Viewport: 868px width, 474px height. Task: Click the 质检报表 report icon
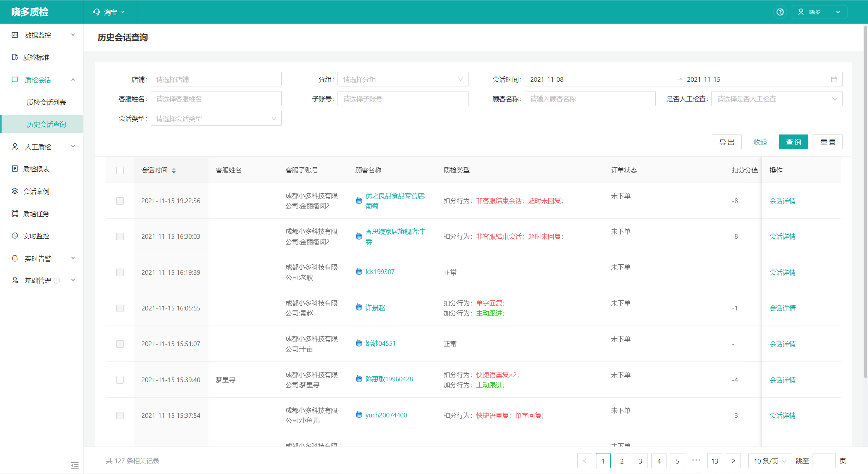pos(15,169)
